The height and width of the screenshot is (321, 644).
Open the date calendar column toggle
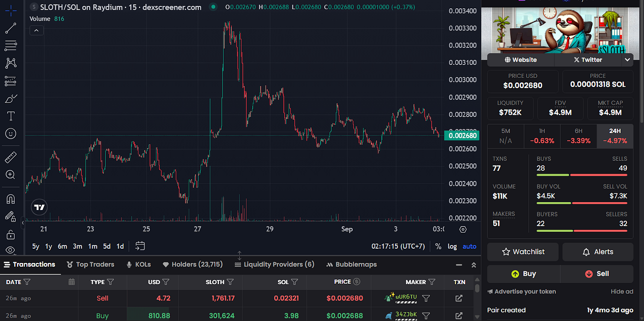coord(71,282)
